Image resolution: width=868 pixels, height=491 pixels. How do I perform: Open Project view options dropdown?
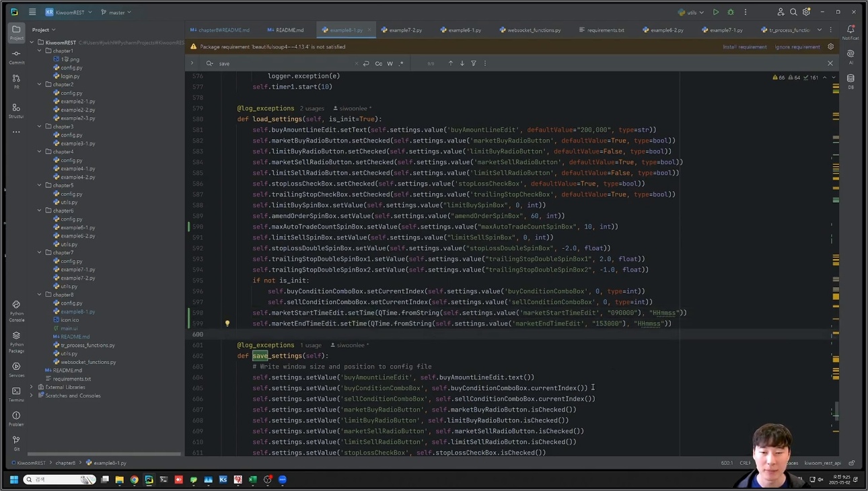[44, 30]
